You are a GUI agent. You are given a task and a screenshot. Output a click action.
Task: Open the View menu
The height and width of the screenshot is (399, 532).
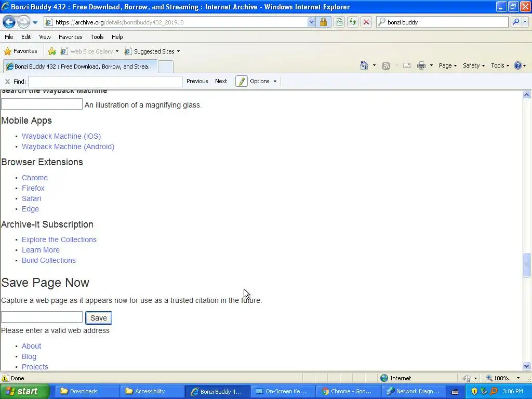[45, 37]
